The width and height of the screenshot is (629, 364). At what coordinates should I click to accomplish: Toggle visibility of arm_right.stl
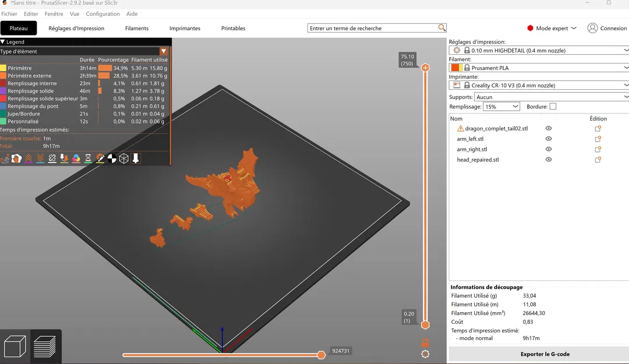[x=549, y=149]
